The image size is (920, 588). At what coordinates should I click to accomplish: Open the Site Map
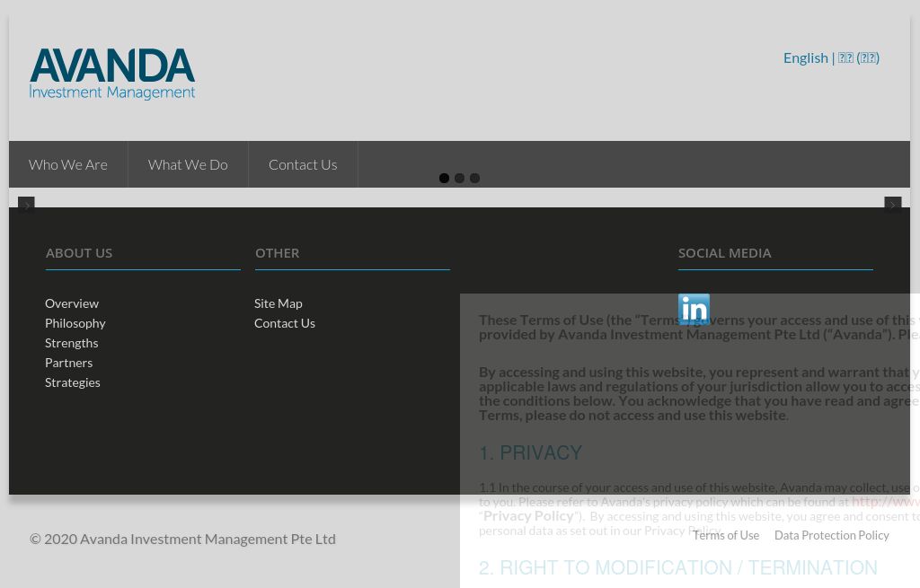[278, 303]
